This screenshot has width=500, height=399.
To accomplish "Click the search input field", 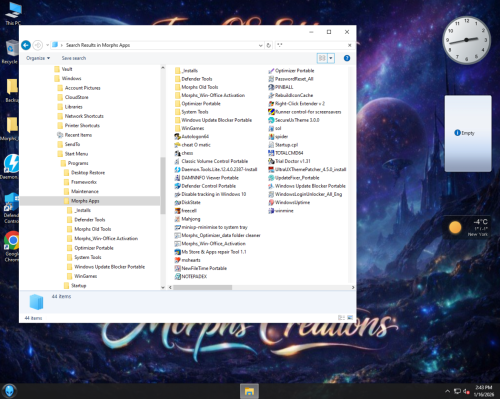I will coord(312,45).
